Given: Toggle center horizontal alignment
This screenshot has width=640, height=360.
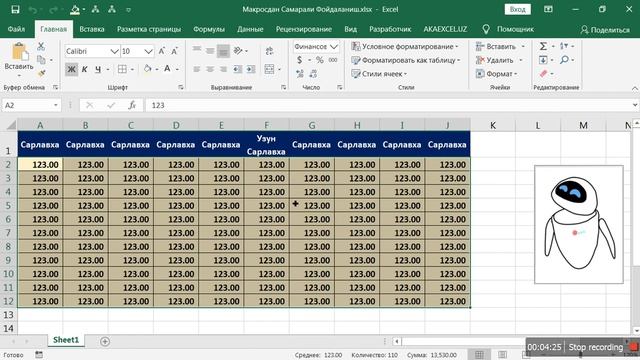Looking at the screenshot, I should tap(210, 69).
